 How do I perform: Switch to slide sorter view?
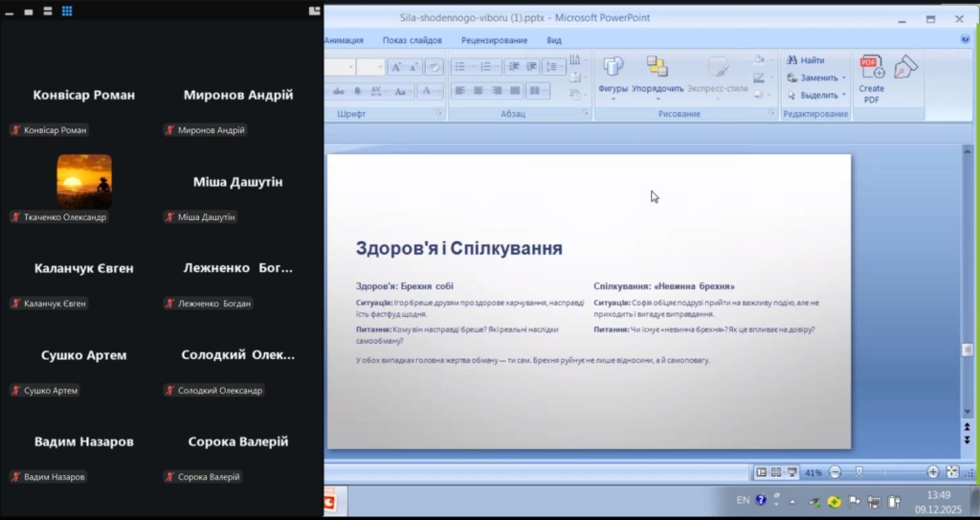tap(776, 472)
